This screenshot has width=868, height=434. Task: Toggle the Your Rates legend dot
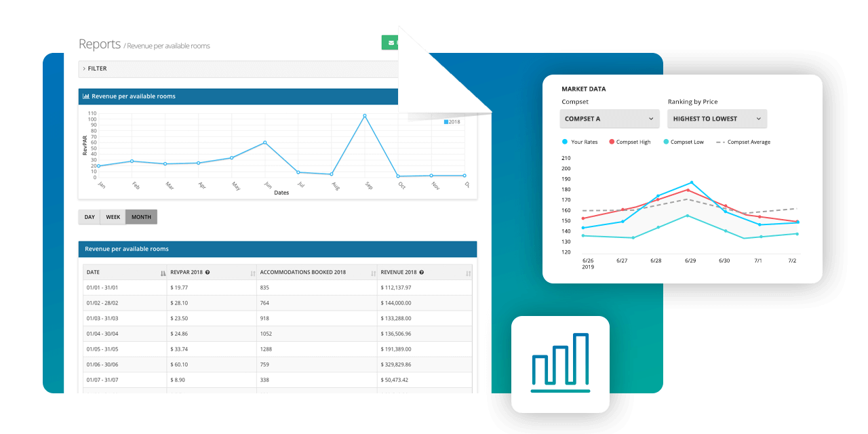click(565, 142)
